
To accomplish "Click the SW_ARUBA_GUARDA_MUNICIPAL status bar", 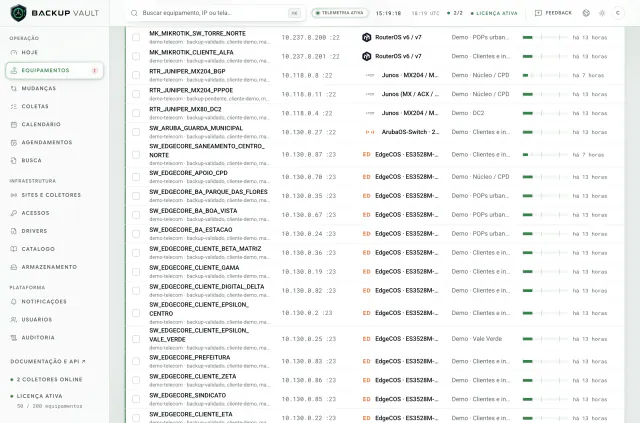I will tap(545, 132).
